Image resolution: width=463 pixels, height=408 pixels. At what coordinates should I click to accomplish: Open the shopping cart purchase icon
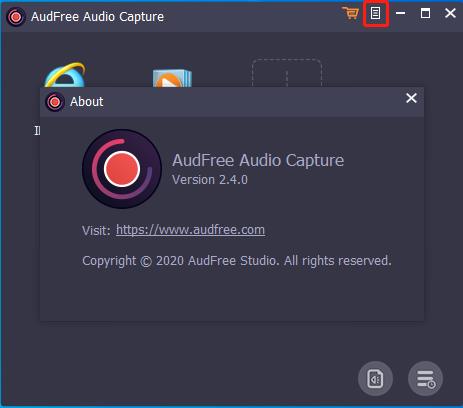[x=351, y=13]
